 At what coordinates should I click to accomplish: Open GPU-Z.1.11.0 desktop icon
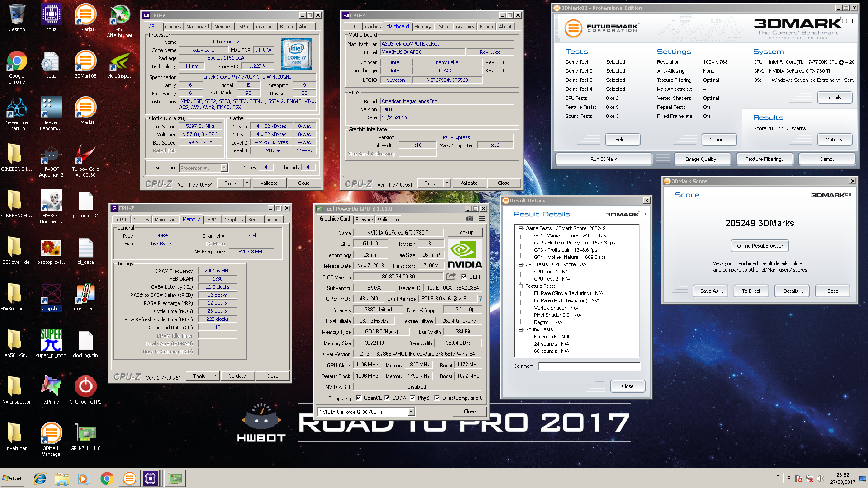coord(85,437)
